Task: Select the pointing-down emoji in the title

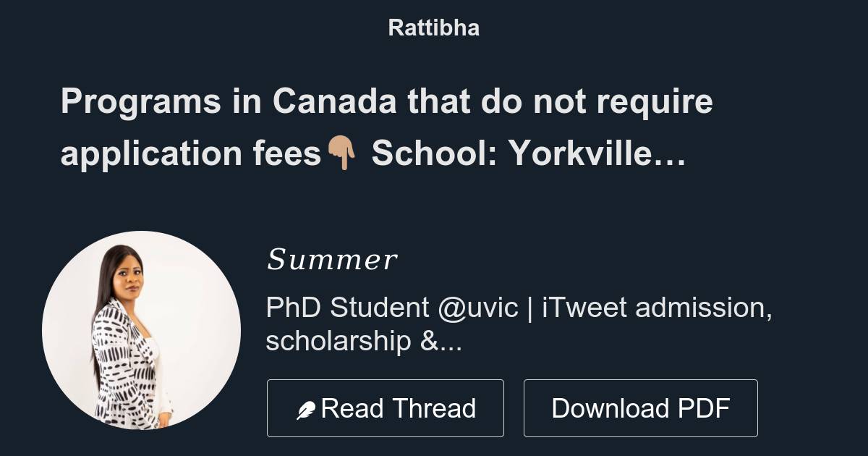Action: [x=340, y=152]
